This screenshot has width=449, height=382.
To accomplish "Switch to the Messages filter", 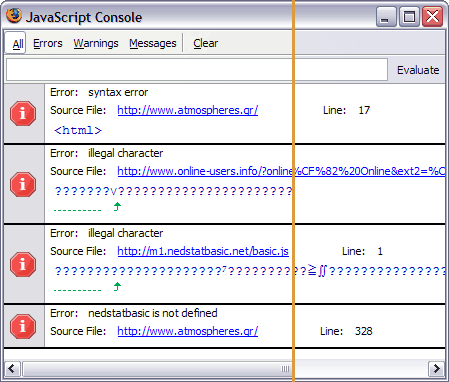I will point(153,43).
